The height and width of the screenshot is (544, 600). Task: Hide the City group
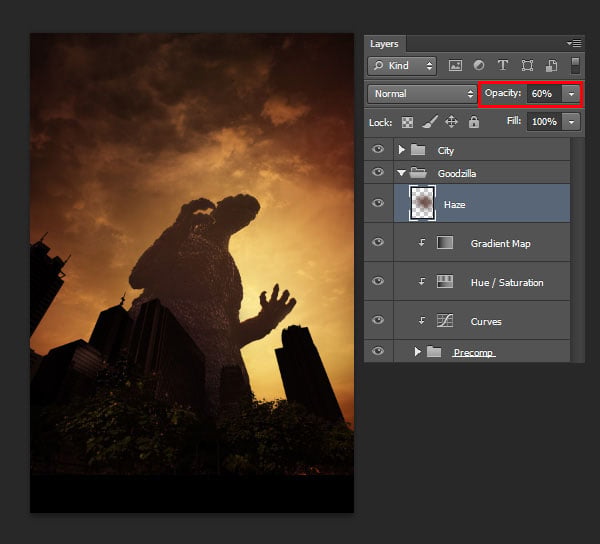coord(378,149)
